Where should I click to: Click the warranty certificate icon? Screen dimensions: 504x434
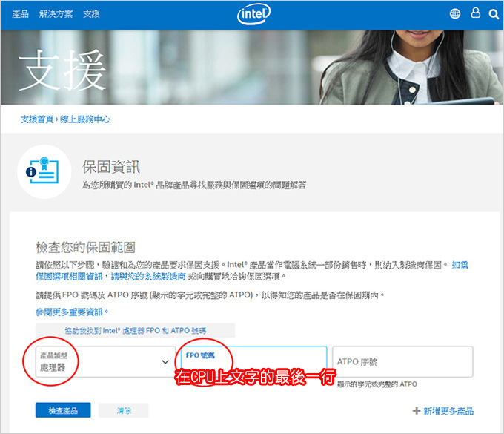click(44, 170)
